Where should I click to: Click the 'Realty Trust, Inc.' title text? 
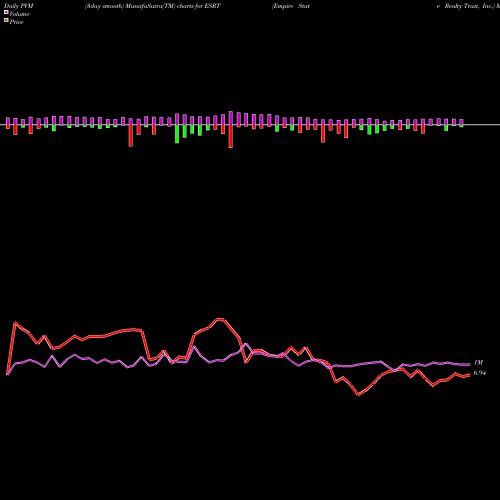470,6
